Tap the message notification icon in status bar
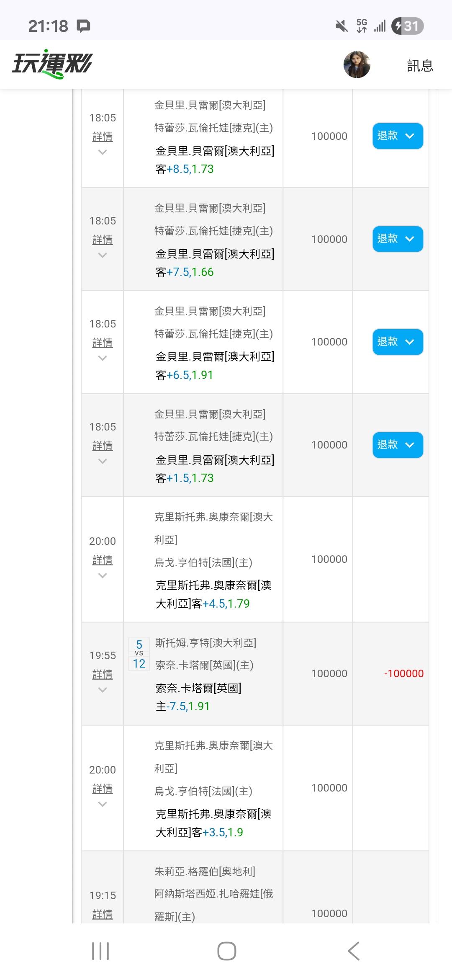The height and width of the screenshot is (980, 452). pyautogui.click(x=84, y=26)
